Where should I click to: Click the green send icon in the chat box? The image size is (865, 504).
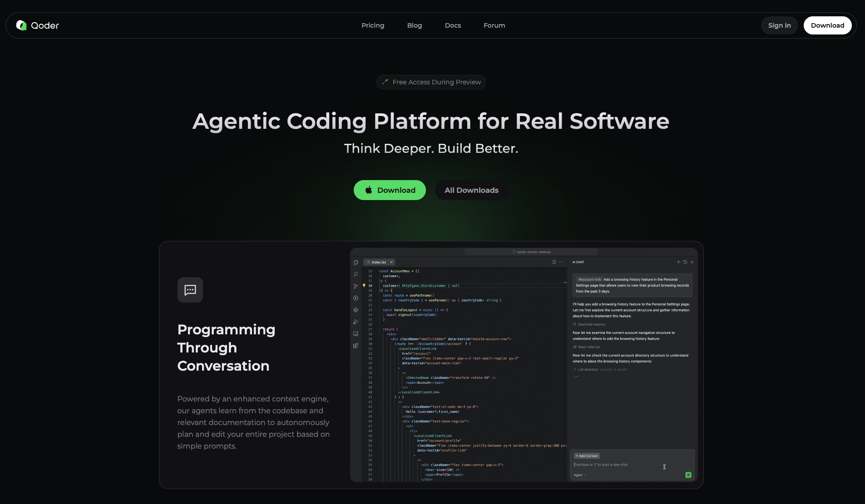[688, 475]
